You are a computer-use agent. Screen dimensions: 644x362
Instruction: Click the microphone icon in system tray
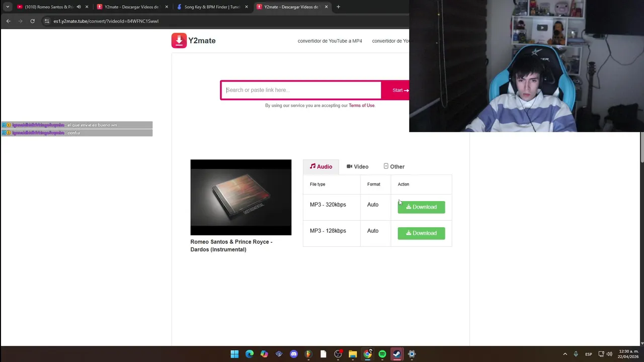click(x=576, y=354)
